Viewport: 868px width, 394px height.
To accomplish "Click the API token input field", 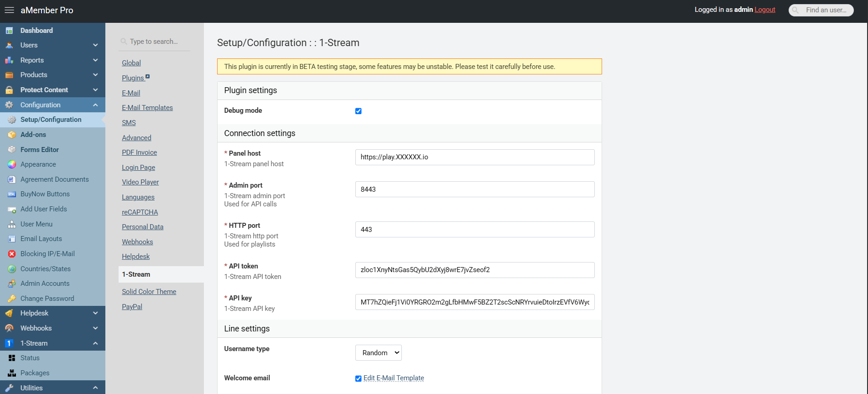I will click(475, 270).
